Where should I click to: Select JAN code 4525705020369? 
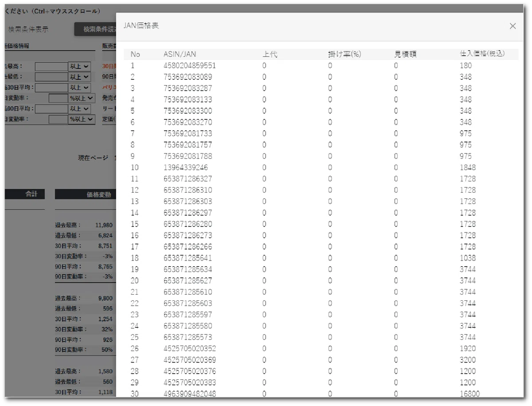point(190,360)
